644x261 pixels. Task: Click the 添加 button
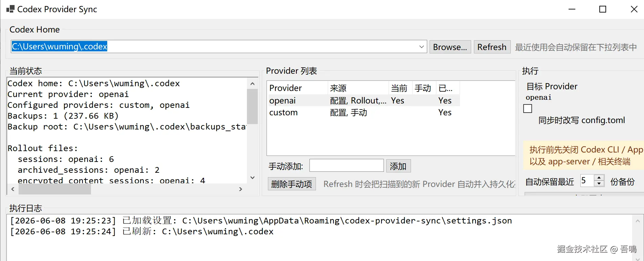398,166
